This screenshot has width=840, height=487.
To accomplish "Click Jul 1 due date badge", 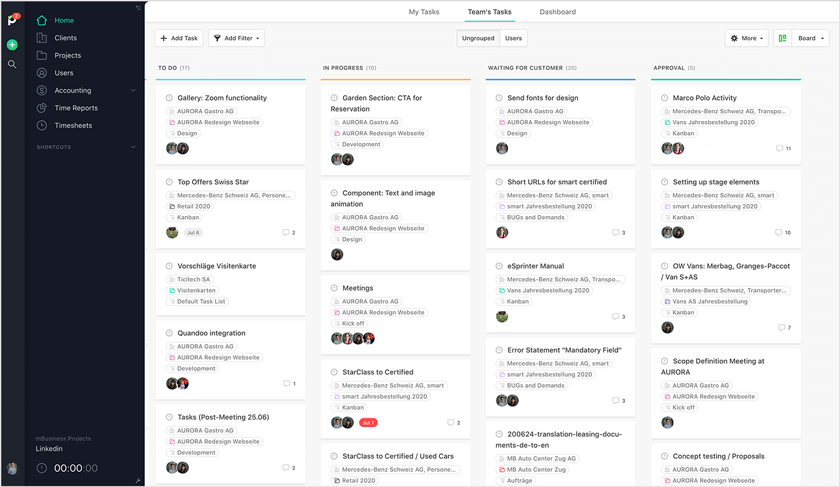I will point(368,423).
